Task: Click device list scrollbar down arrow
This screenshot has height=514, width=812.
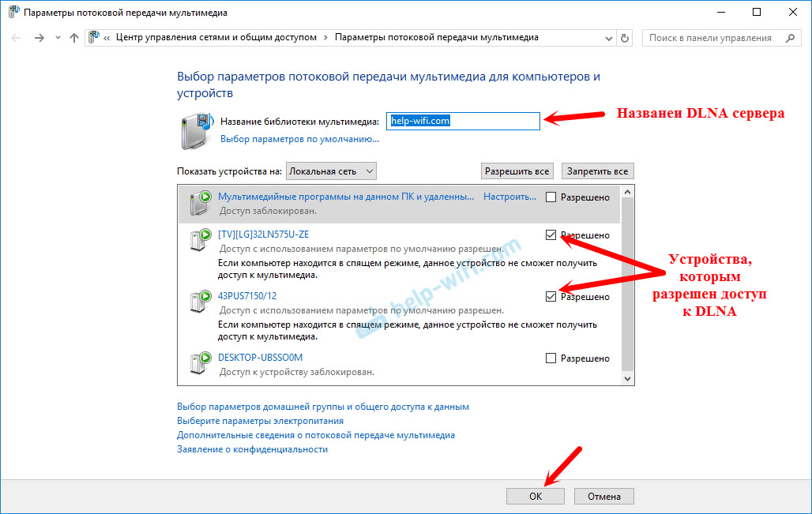Action: pyautogui.click(x=628, y=379)
